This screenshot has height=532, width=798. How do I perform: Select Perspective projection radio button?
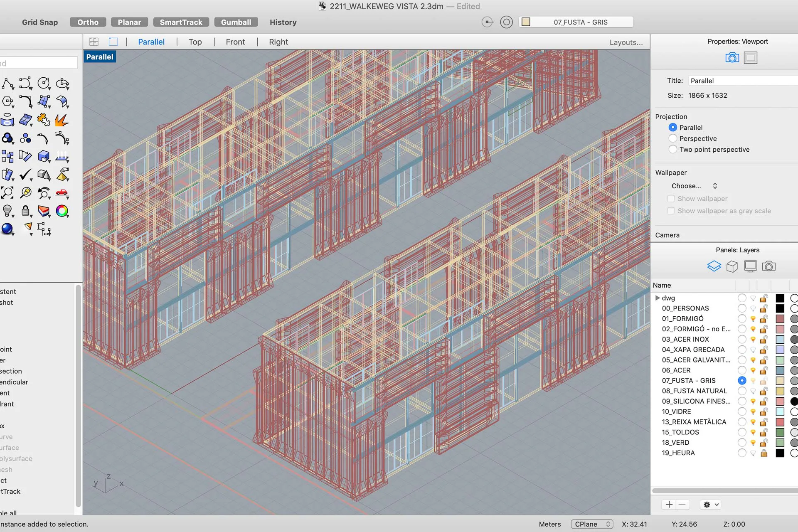(x=672, y=138)
